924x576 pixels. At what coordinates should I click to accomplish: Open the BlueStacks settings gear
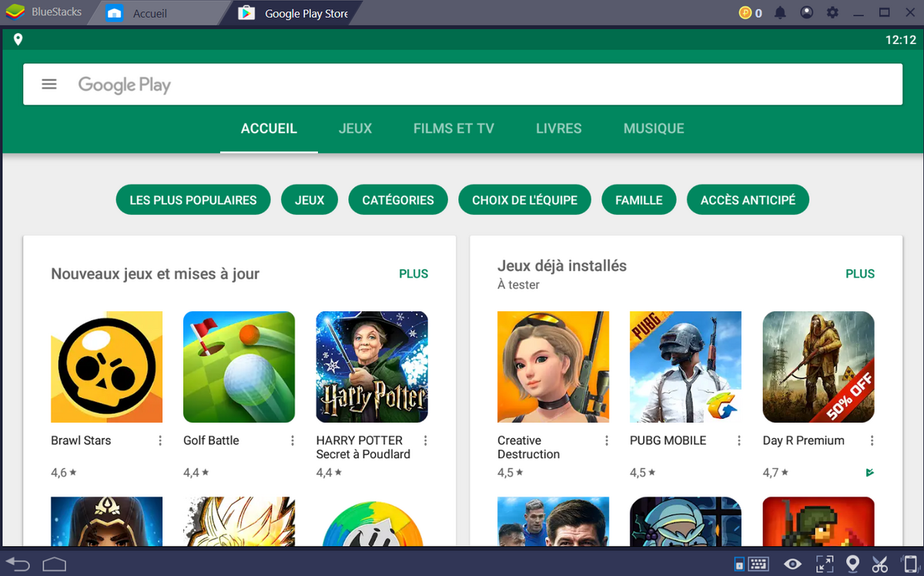(833, 12)
